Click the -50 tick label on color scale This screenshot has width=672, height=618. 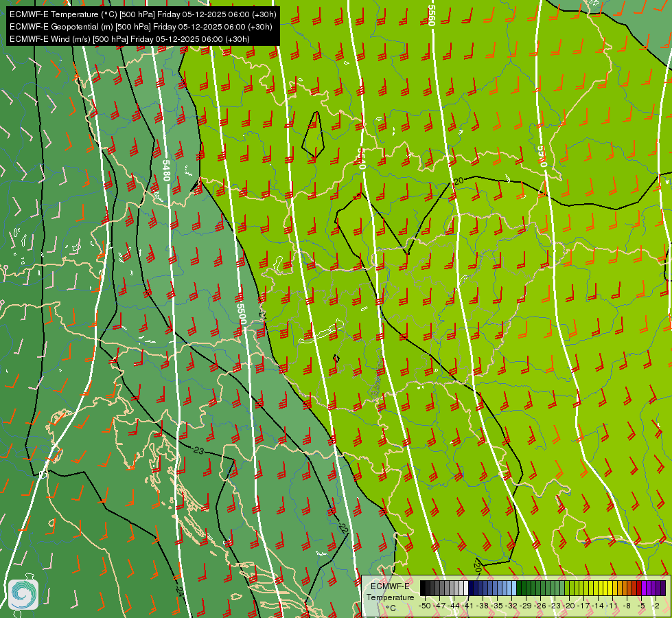click(x=425, y=606)
